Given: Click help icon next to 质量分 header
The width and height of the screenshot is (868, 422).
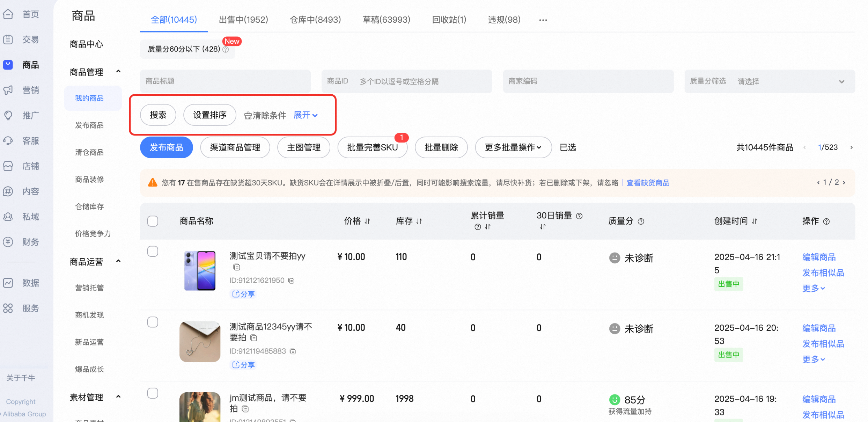Looking at the screenshot, I should [x=641, y=221].
